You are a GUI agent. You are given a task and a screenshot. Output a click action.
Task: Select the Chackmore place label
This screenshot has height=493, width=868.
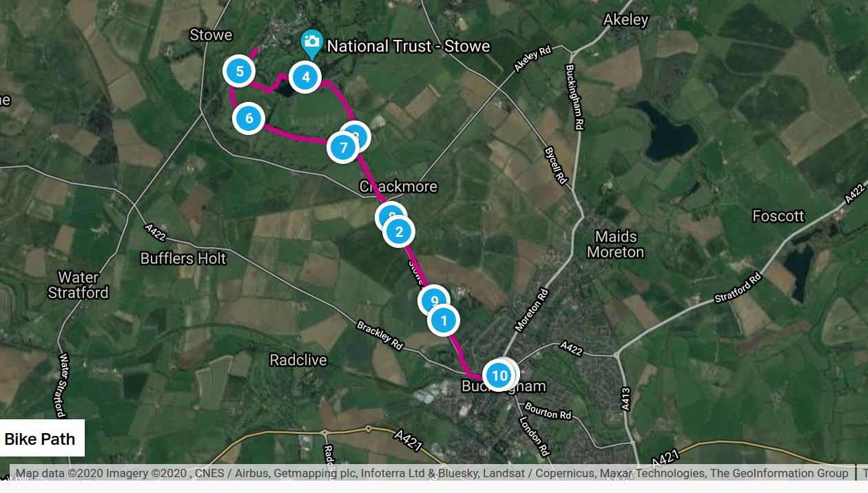[x=398, y=186]
